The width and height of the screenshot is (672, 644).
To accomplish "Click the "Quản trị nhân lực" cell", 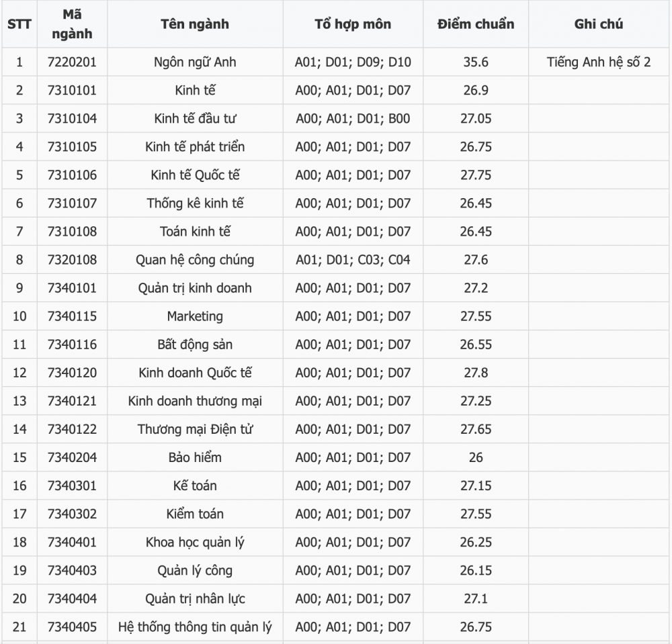I will (195, 599).
